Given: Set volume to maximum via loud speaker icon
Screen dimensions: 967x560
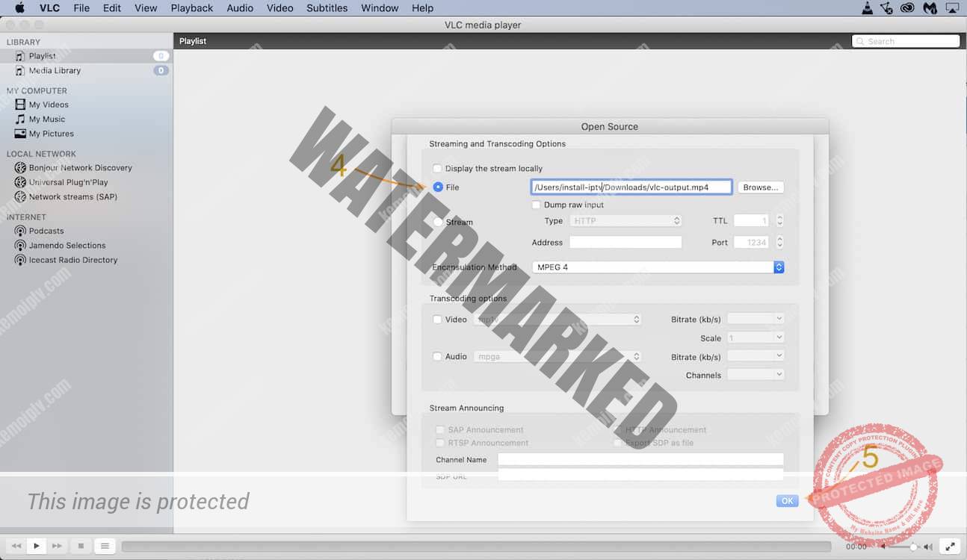Looking at the screenshot, I should 928,547.
